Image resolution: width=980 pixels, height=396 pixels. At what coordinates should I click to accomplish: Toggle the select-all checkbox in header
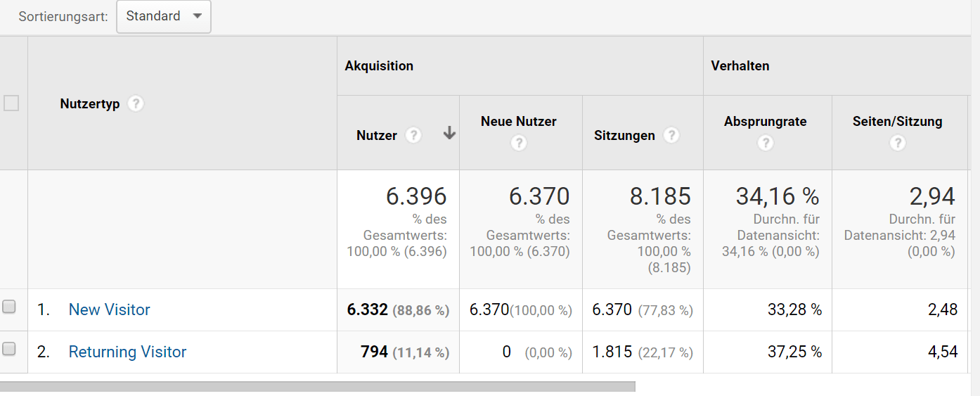[x=11, y=103]
